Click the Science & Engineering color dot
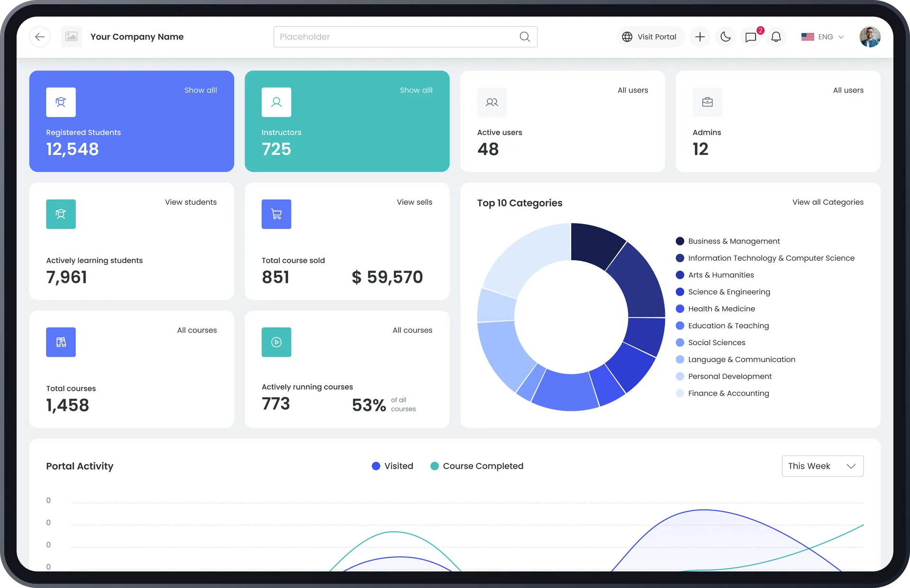Image resolution: width=910 pixels, height=588 pixels. [x=680, y=292]
